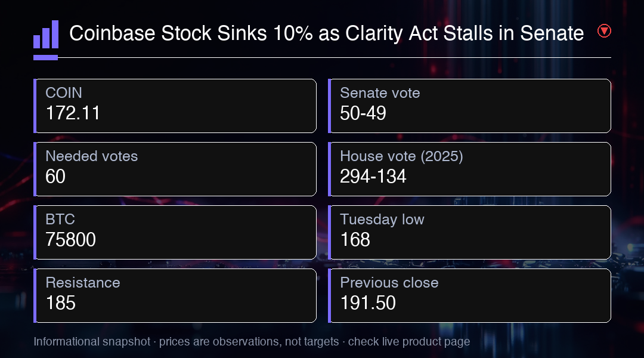Screen dimensions: 644x358
Task: Click the Needed votes label
Action: (x=92, y=156)
